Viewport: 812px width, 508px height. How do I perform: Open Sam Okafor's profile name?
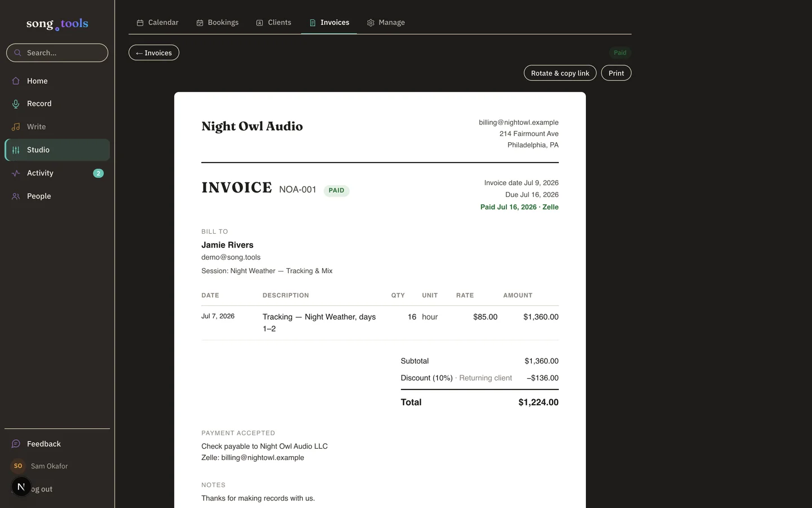(x=49, y=466)
